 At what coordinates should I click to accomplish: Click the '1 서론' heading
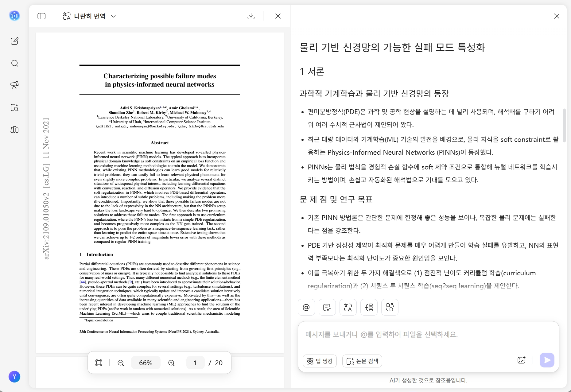pyautogui.click(x=312, y=72)
